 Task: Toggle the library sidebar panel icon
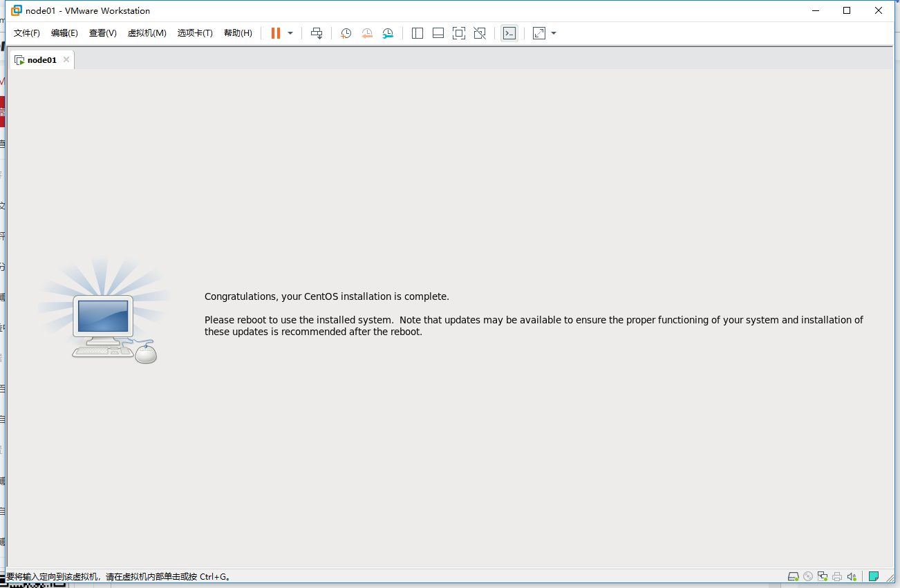[418, 33]
